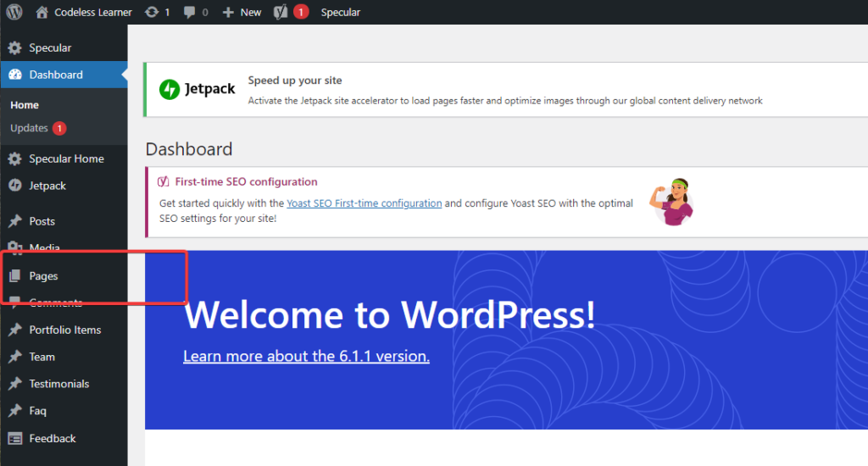The image size is (868, 466).
Task: Click the Speed up your site heading
Action: click(294, 80)
